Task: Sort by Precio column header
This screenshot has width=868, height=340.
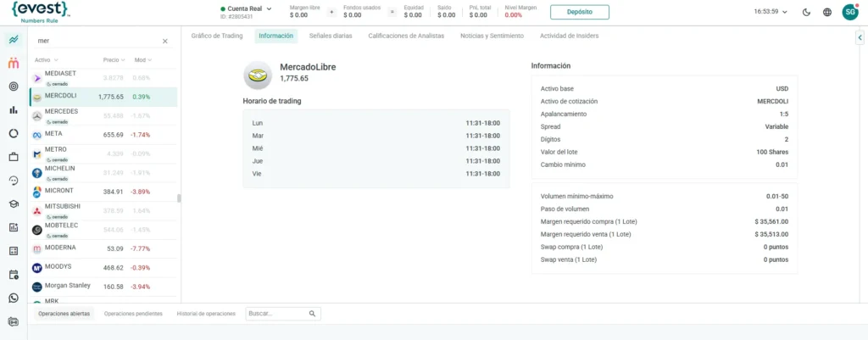Action: (114, 60)
